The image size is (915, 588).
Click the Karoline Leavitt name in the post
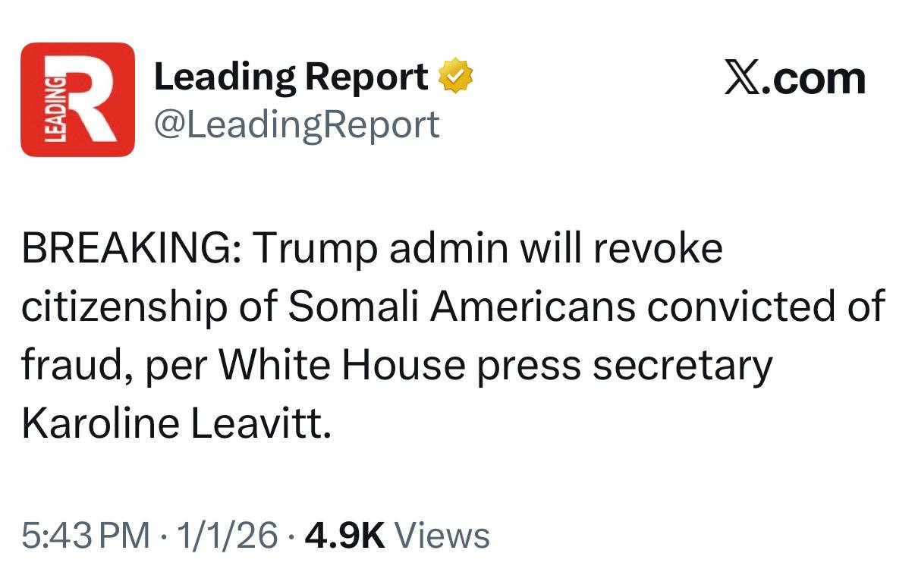click(176, 425)
